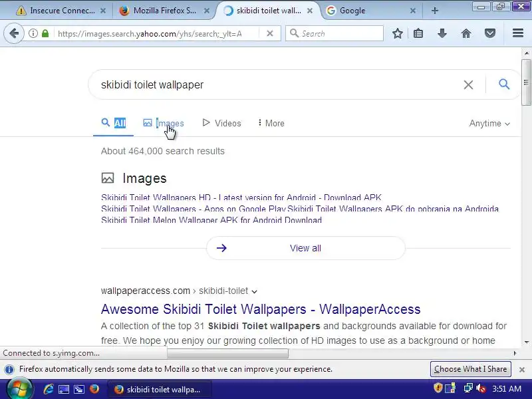The image size is (532, 399).
Task: Click the Switch between windows taskbar icon
Action: [x=79, y=389]
